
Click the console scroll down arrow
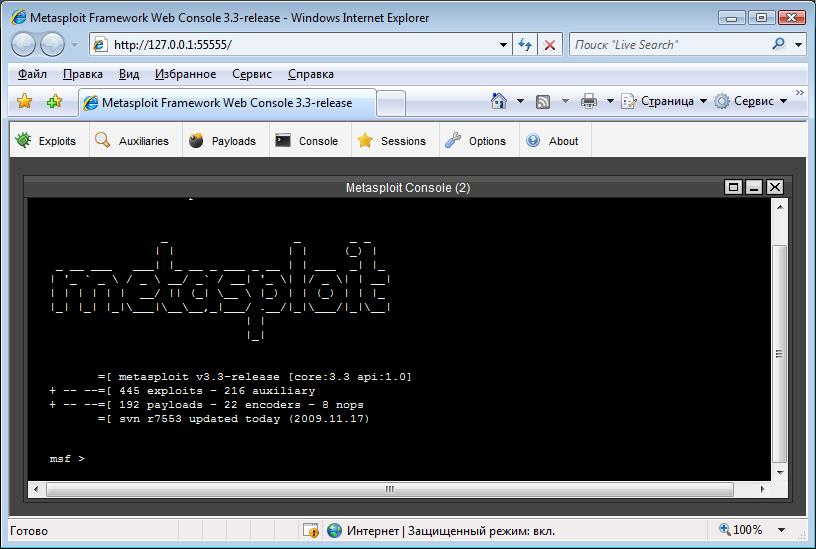tap(780, 473)
